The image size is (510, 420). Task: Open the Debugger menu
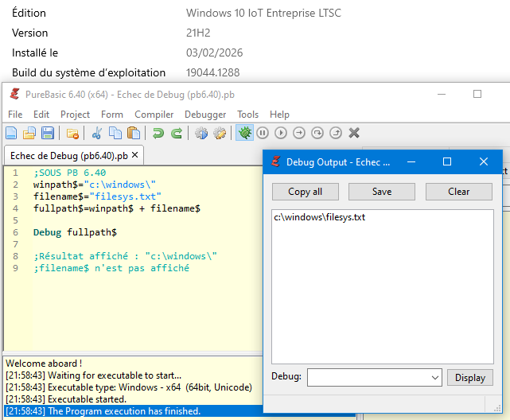tap(205, 115)
